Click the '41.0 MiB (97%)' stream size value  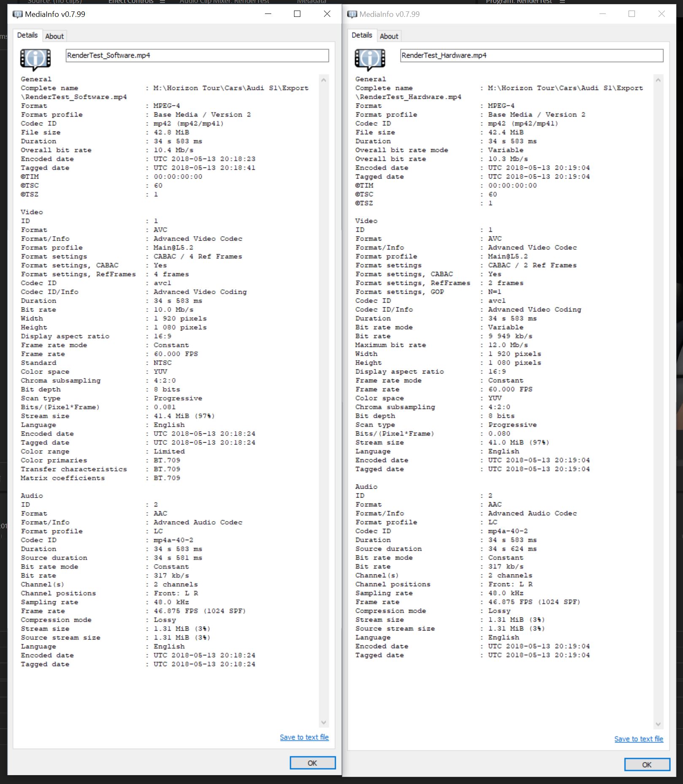tap(519, 443)
